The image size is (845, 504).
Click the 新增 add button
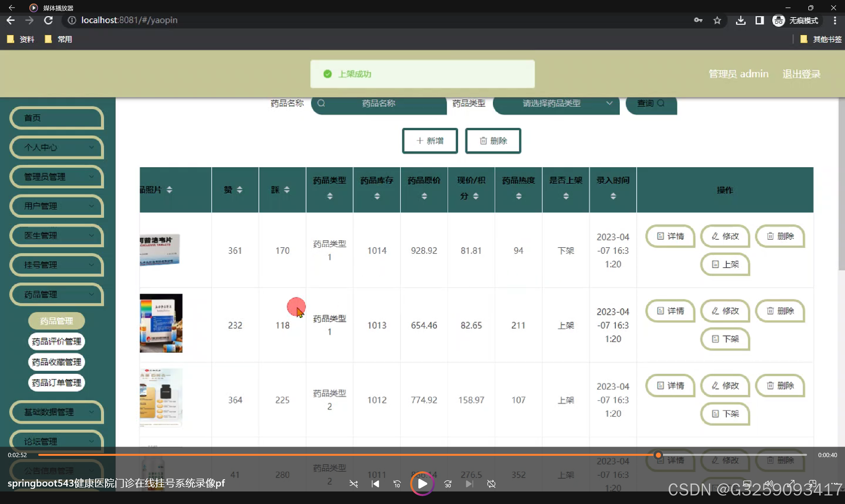pyautogui.click(x=430, y=141)
